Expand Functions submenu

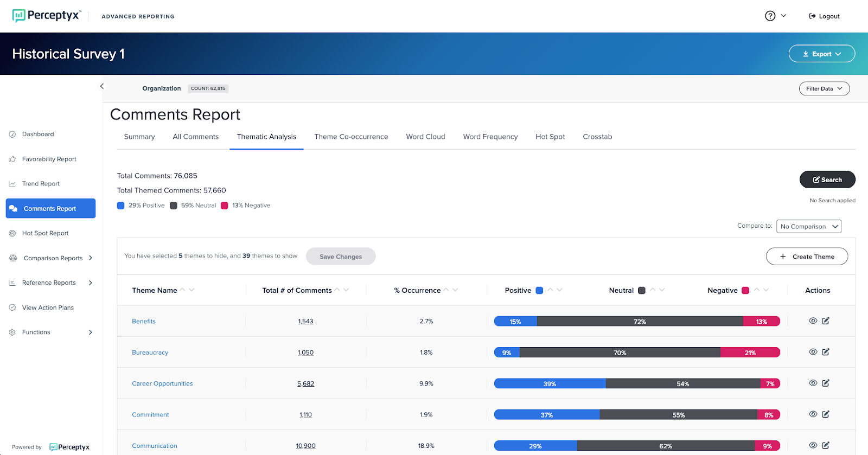(x=91, y=332)
